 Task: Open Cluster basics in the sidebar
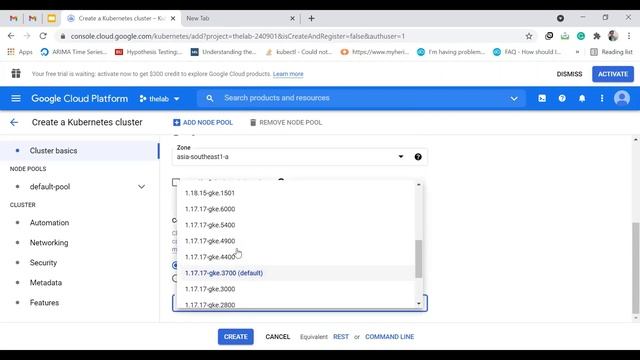(80, 151)
